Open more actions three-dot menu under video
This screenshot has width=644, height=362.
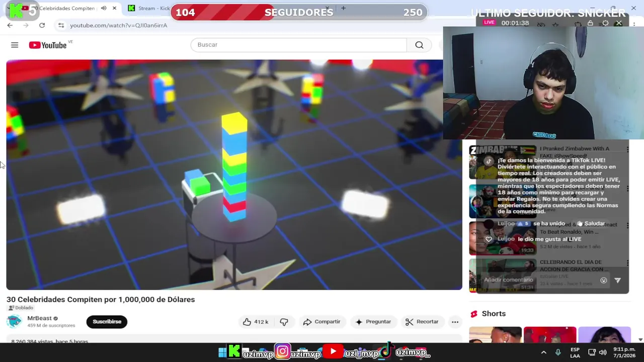(x=455, y=322)
